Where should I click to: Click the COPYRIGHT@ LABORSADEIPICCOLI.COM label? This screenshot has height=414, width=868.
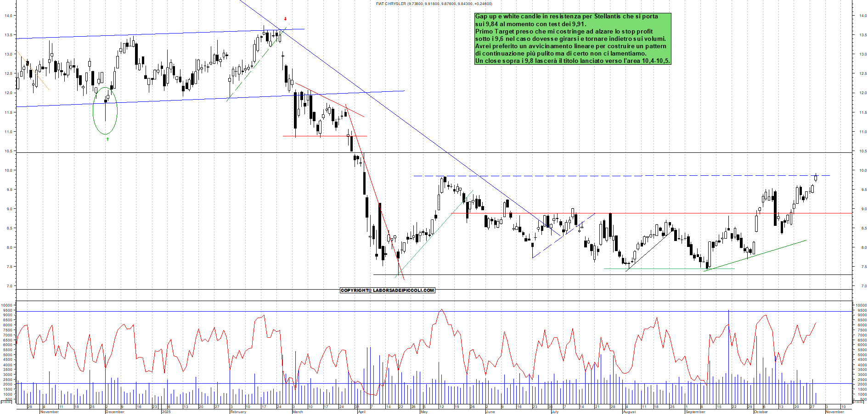tap(387, 290)
